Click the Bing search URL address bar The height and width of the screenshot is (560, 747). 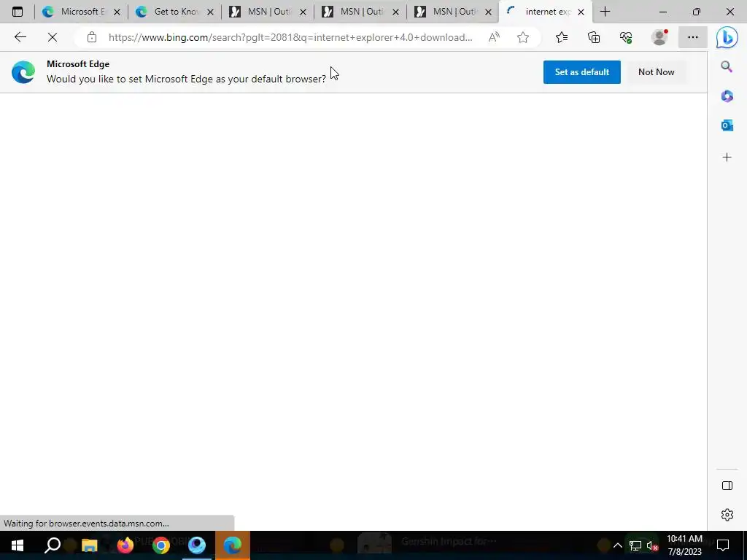[290, 37]
